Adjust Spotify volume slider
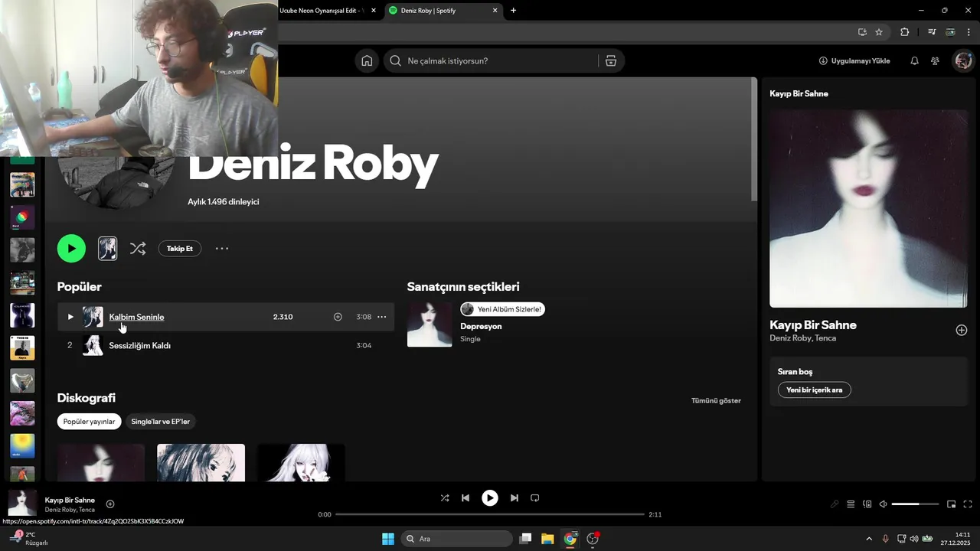The height and width of the screenshot is (551, 980). (915, 504)
